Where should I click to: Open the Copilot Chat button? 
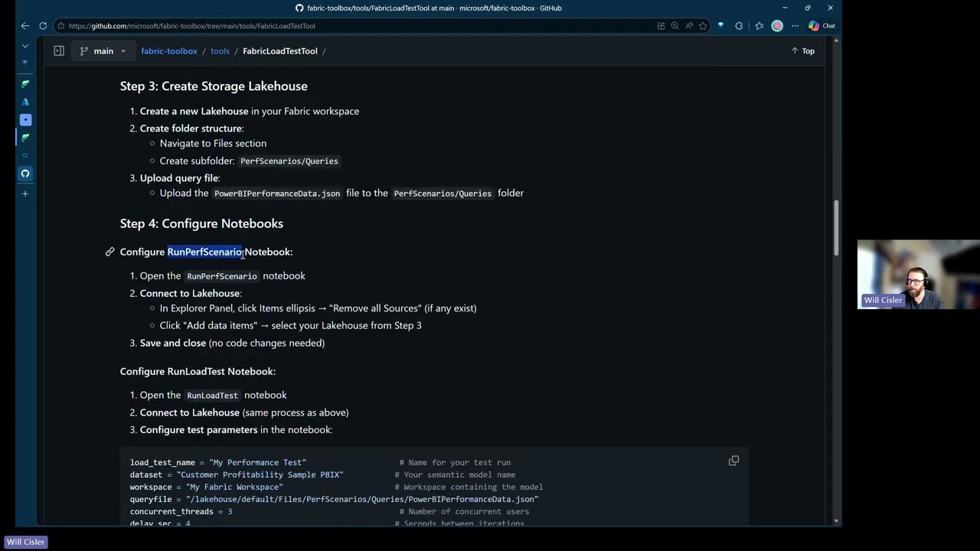(822, 26)
